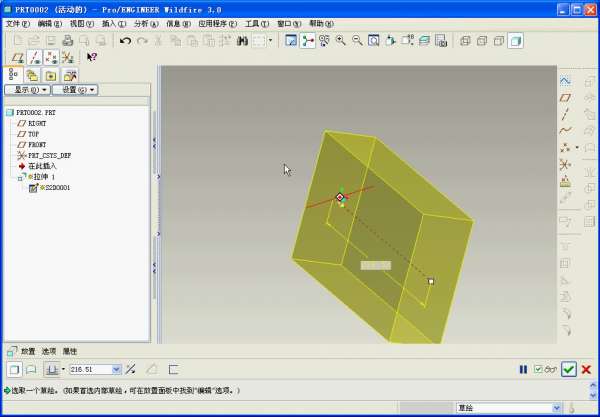Open the 显示 dropdown in model tree
Screen dimensions: 600x417
[x=28, y=90]
